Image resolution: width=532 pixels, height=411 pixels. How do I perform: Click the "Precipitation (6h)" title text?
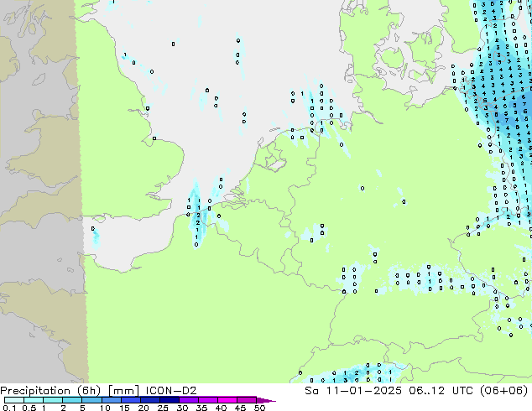[50, 391]
